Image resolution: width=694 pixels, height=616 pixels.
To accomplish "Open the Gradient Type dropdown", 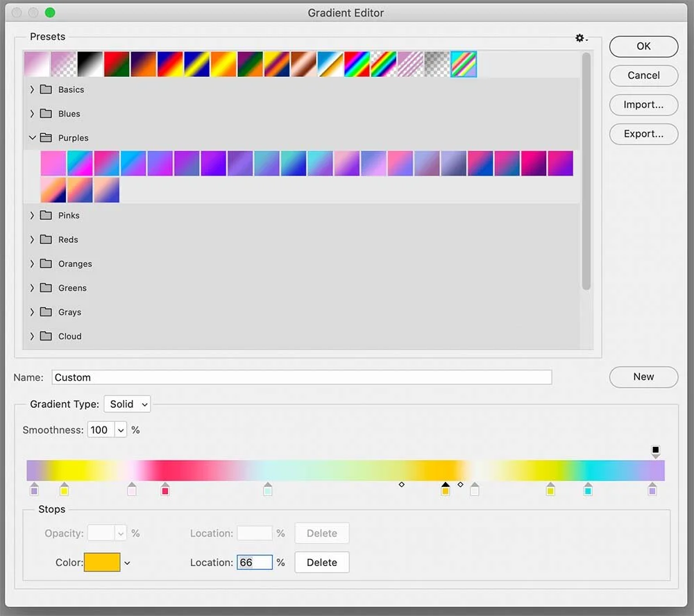I will point(127,404).
